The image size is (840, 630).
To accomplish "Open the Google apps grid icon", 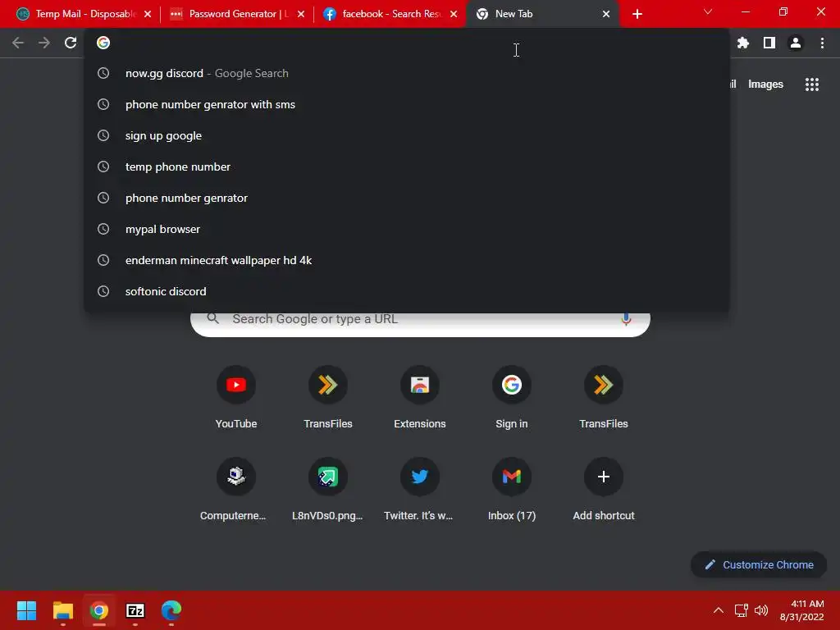I will click(x=812, y=84).
